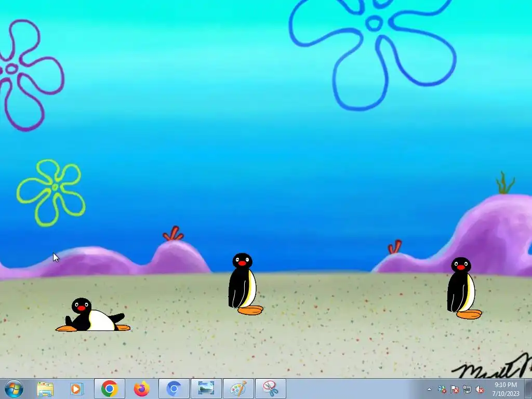532x399 pixels.
Task: Switch to the Google Chrome taskbar button
Action: pyautogui.click(x=109, y=389)
